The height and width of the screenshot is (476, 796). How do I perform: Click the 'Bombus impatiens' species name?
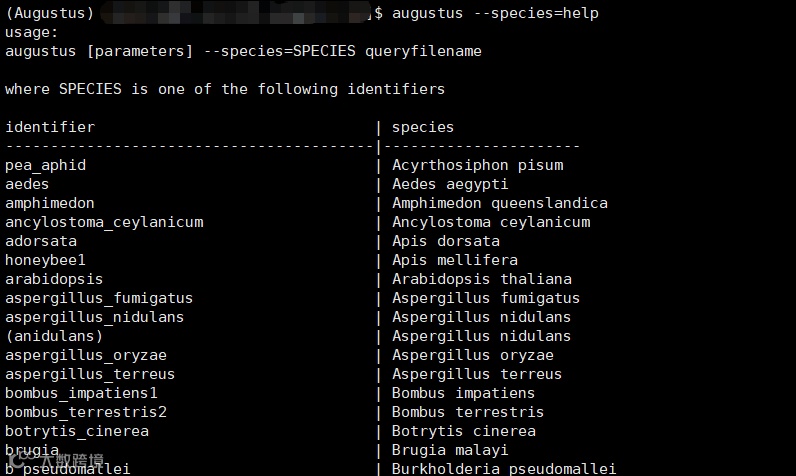point(463,393)
